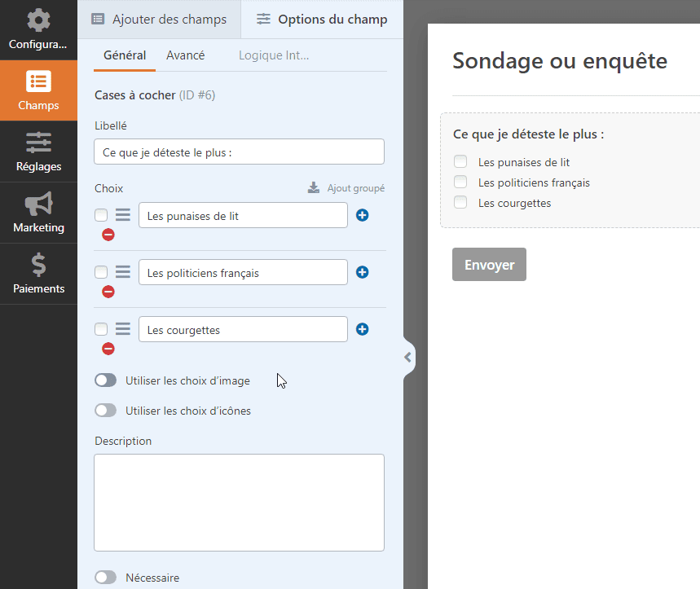
Task: Check 'Les punaises de lit' in the preview
Action: pyautogui.click(x=460, y=161)
